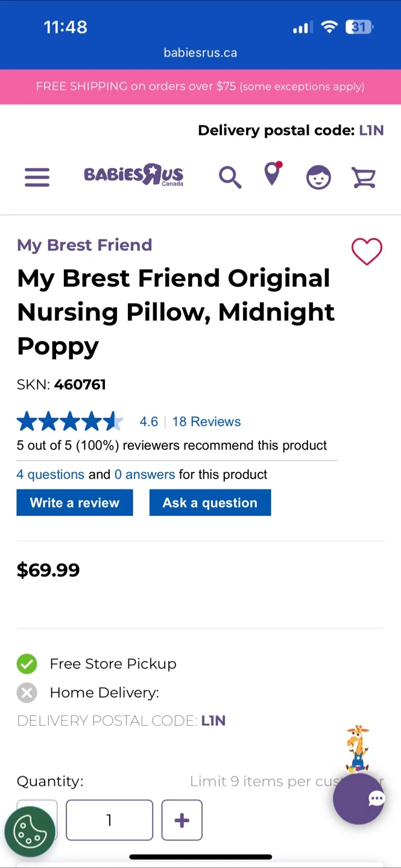The image size is (401, 868).
Task: Select the Home Delivery option
Action: [27, 692]
